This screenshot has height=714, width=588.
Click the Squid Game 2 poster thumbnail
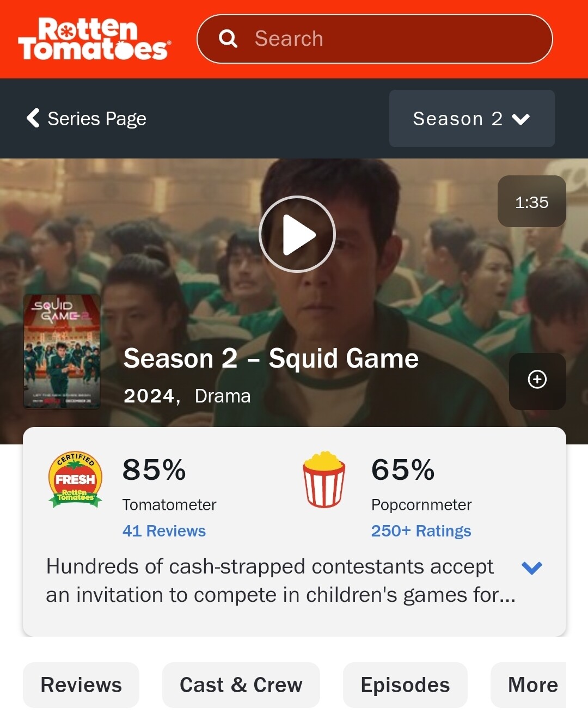pos(62,351)
